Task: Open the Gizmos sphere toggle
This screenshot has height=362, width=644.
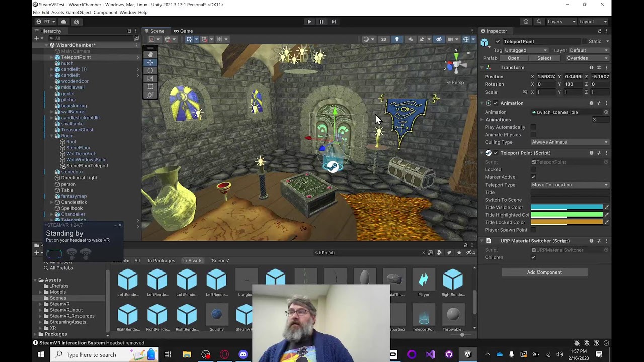Action: [x=466, y=39]
